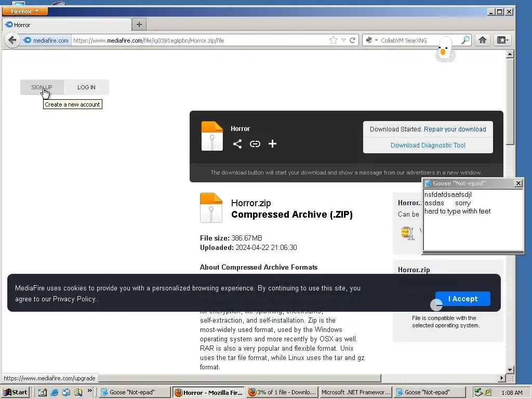
Task: Click the horizontal scrollbar right arrow
Action: point(502,378)
